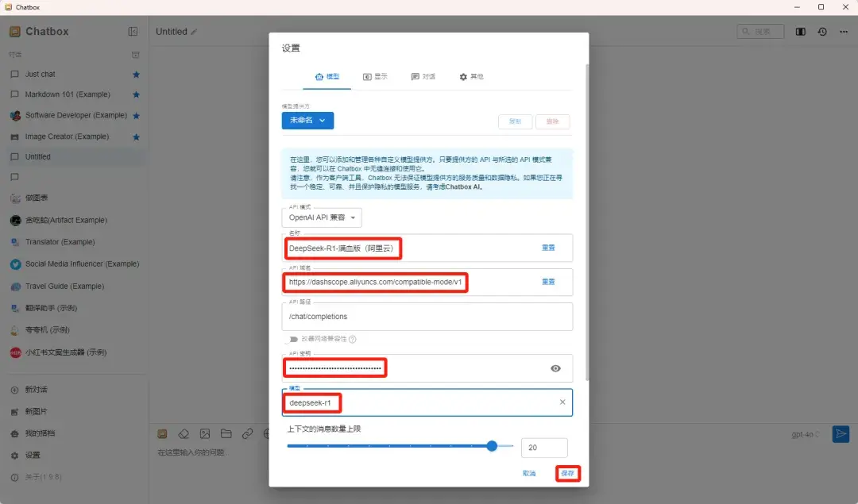
Task: Click the star on Software Developer (Example)
Action: pos(137,116)
